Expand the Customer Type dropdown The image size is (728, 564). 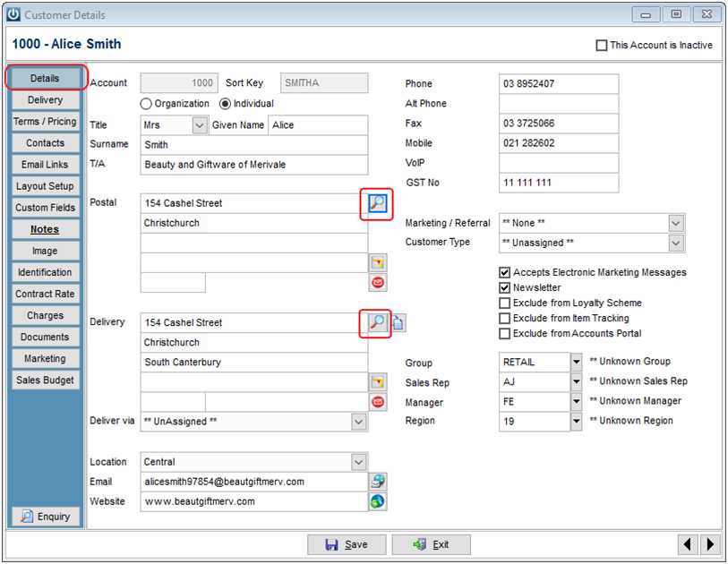676,242
